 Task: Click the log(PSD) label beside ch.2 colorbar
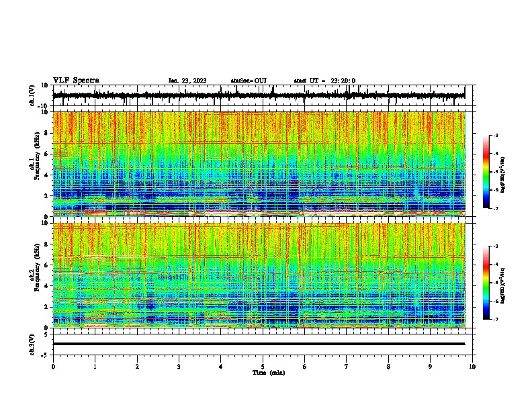(503, 285)
